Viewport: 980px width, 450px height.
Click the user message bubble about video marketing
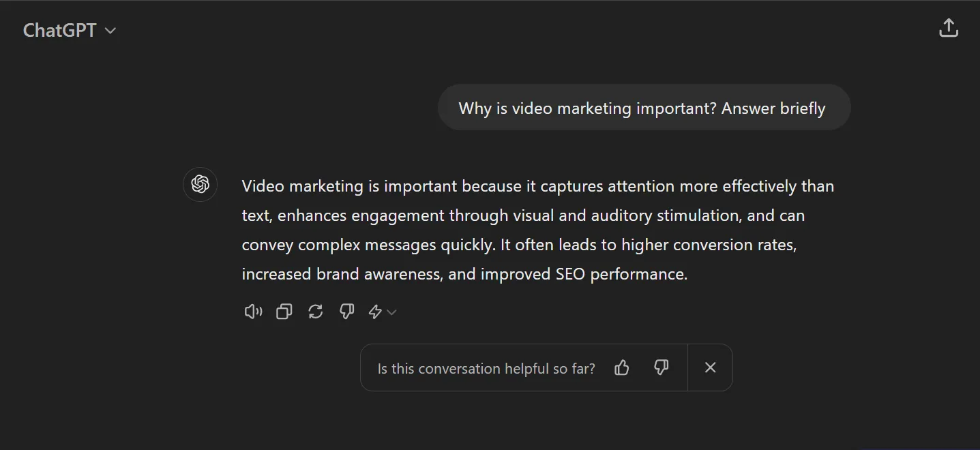(644, 108)
